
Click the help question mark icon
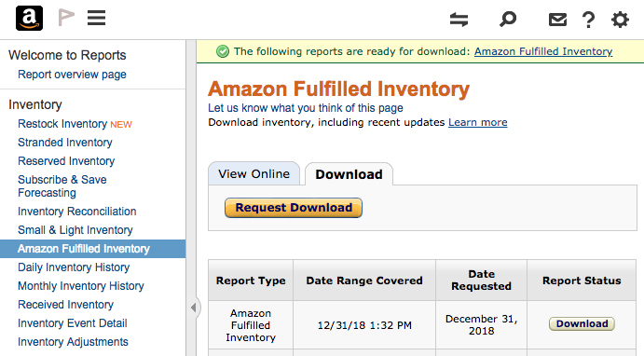pyautogui.click(x=589, y=20)
